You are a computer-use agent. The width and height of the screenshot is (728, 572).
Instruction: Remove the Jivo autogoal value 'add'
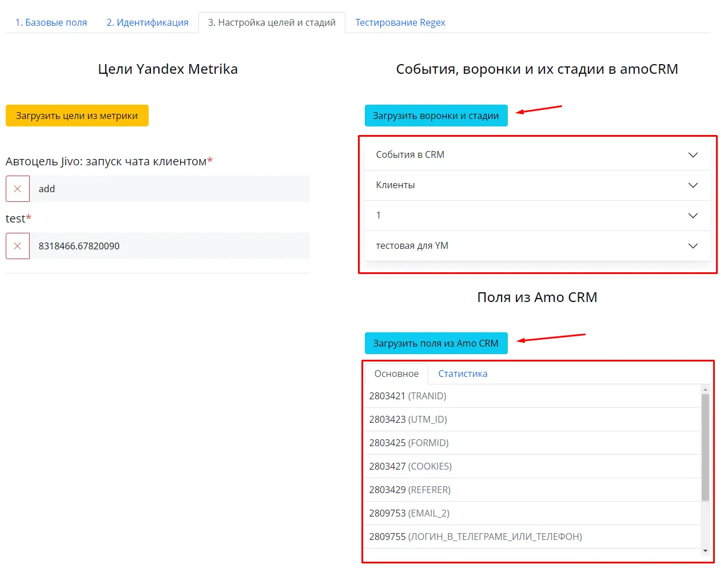point(18,189)
